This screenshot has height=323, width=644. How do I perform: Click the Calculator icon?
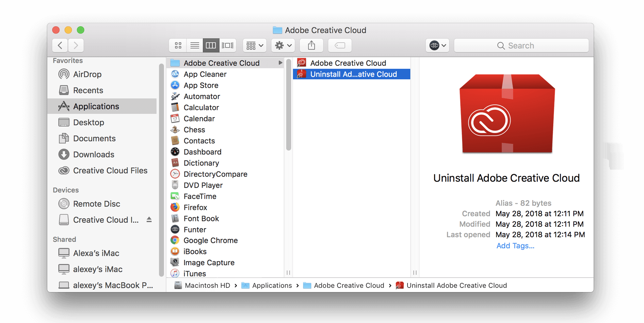coord(175,107)
